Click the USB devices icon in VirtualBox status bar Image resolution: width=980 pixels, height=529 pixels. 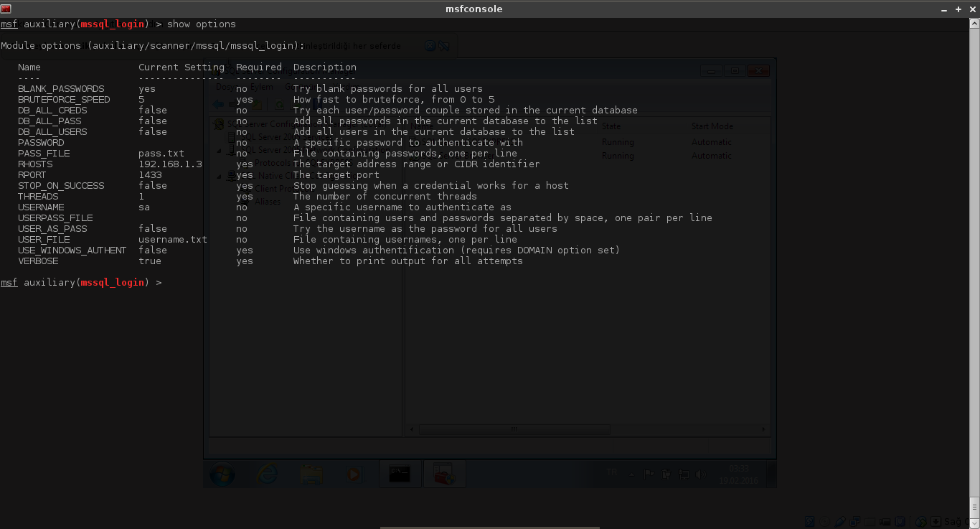tap(840, 522)
